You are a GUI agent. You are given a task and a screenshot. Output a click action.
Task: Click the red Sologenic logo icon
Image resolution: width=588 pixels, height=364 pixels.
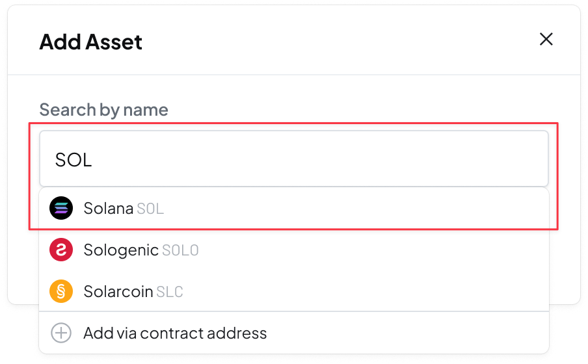(x=61, y=250)
